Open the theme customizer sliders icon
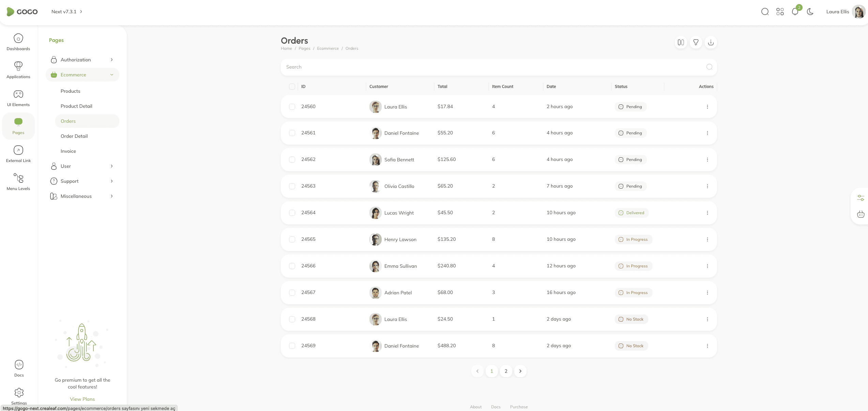Screen dimensions: 868x411 tap(861, 198)
